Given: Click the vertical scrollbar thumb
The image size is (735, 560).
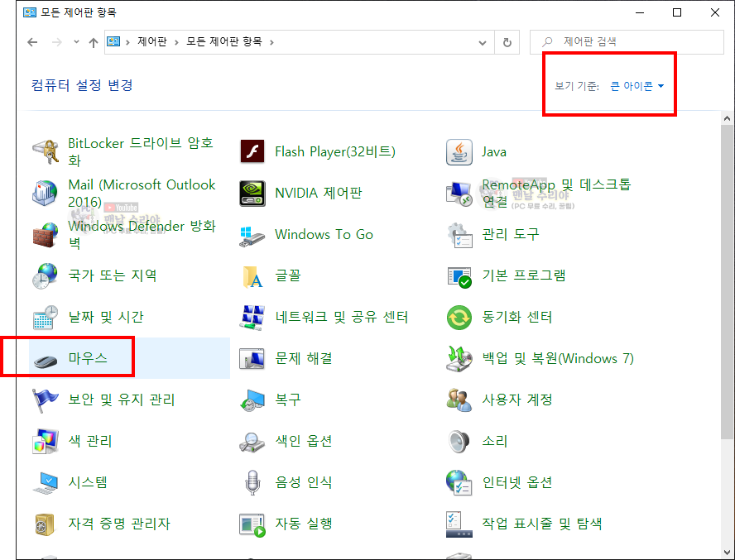Looking at the screenshot, I should coord(727,281).
